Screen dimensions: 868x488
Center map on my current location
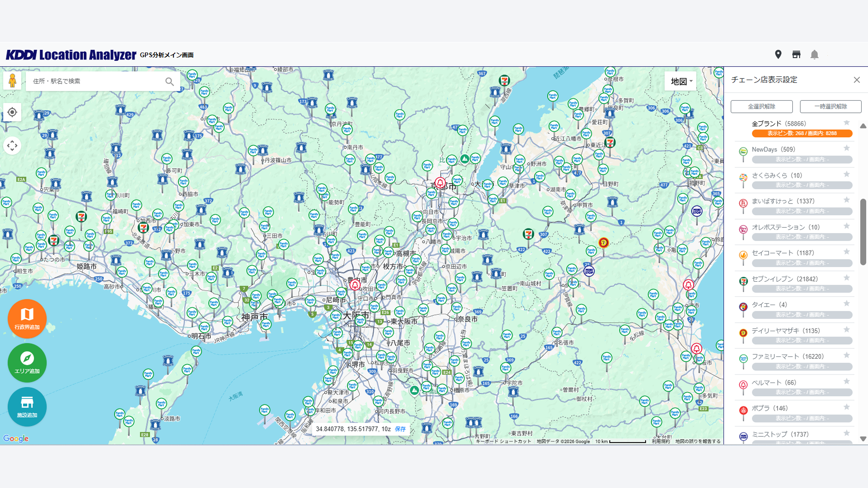pos(12,112)
